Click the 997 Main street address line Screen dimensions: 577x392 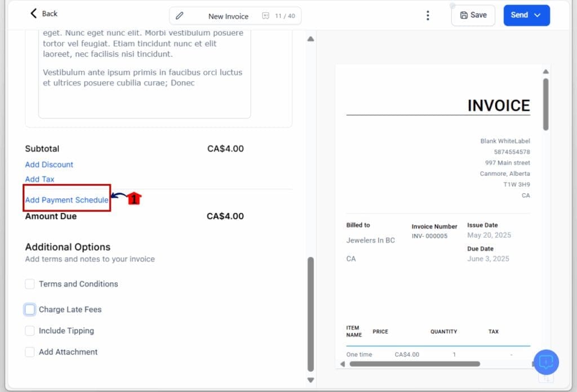[x=508, y=163]
